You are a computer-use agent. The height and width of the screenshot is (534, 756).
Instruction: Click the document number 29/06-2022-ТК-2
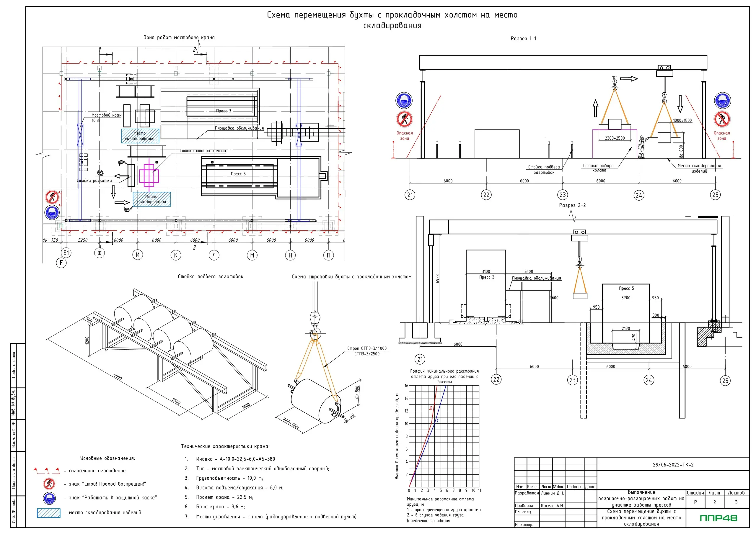pyautogui.click(x=673, y=465)
